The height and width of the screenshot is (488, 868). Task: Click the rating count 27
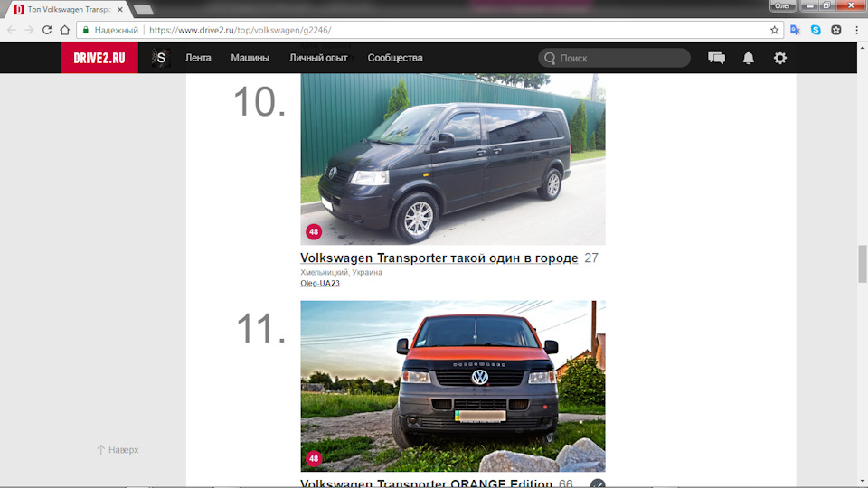591,258
